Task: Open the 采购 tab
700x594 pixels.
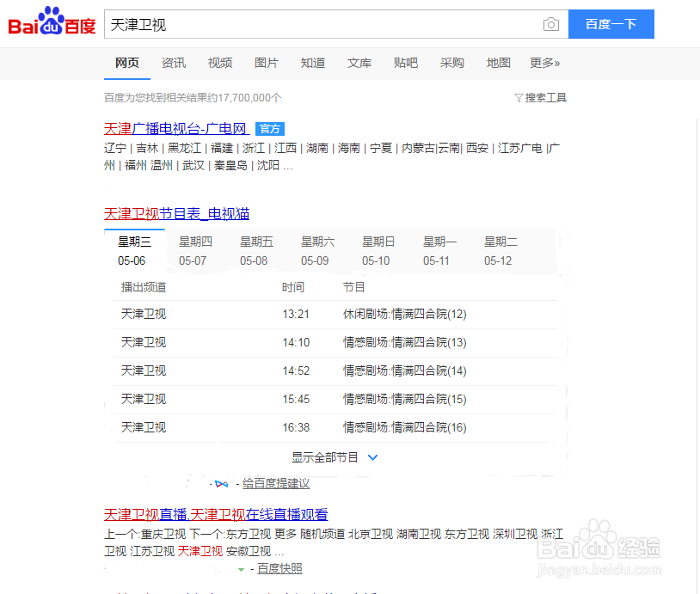Action: click(452, 63)
